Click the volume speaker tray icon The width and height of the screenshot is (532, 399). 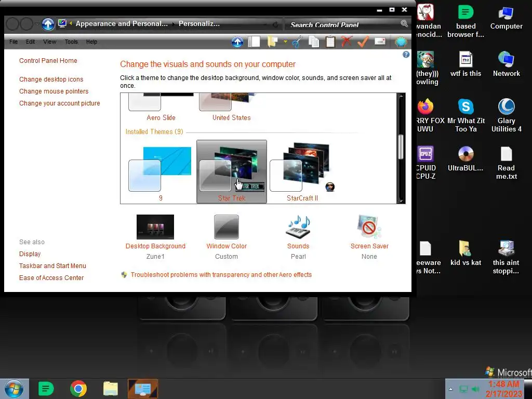(476, 389)
